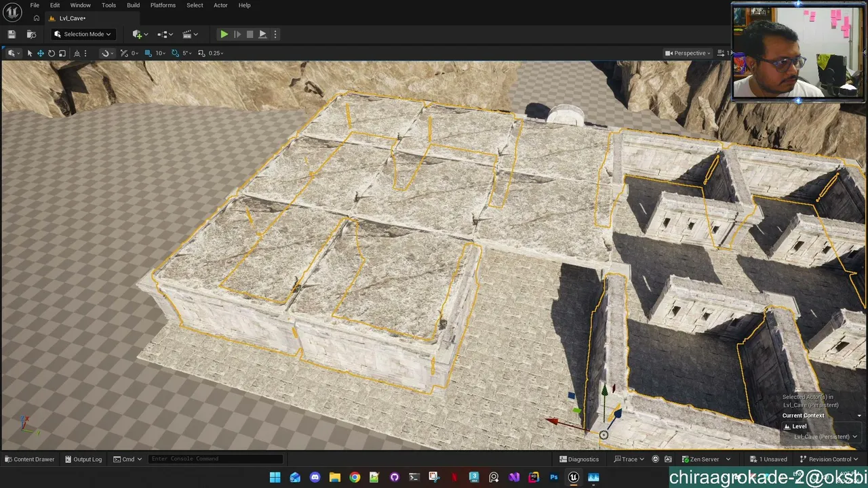Save the current level with the floppy icon
868x488 pixels.
pos(12,34)
